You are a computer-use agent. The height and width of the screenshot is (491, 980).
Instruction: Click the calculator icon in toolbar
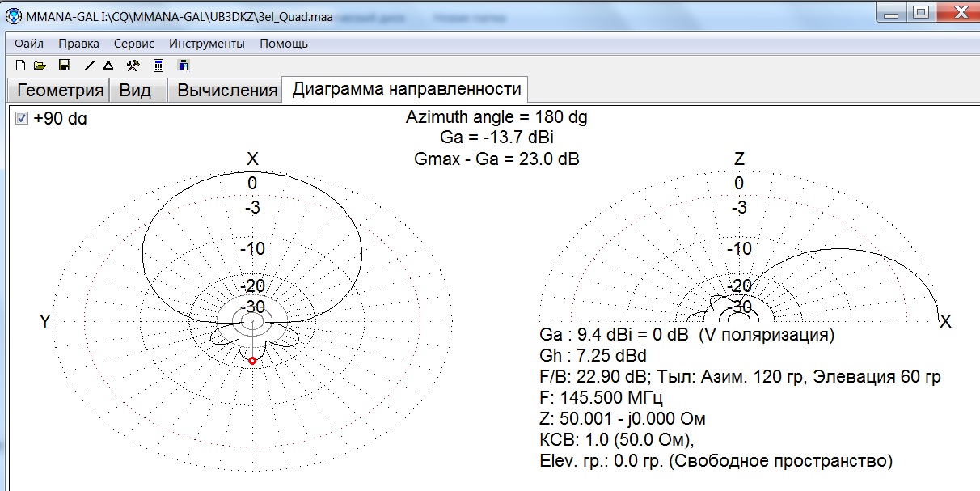(158, 65)
